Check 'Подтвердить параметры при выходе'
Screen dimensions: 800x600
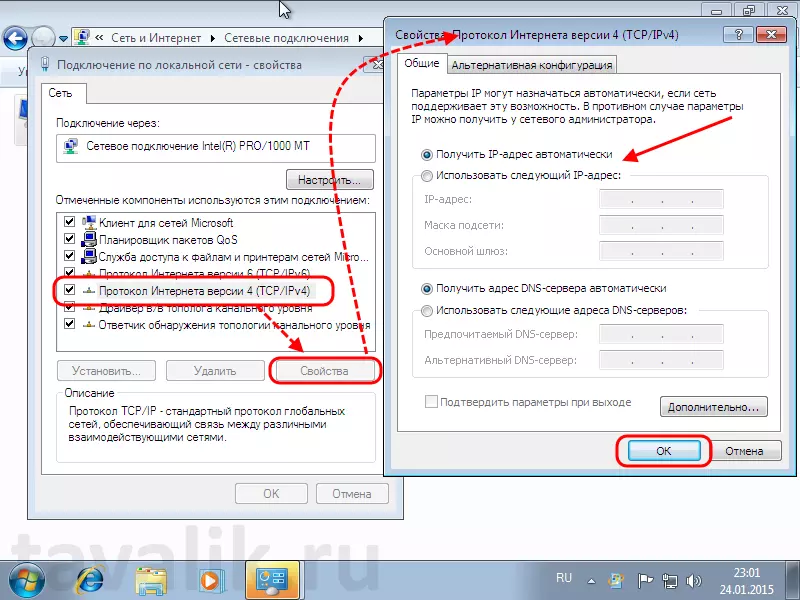(x=431, y=402)
